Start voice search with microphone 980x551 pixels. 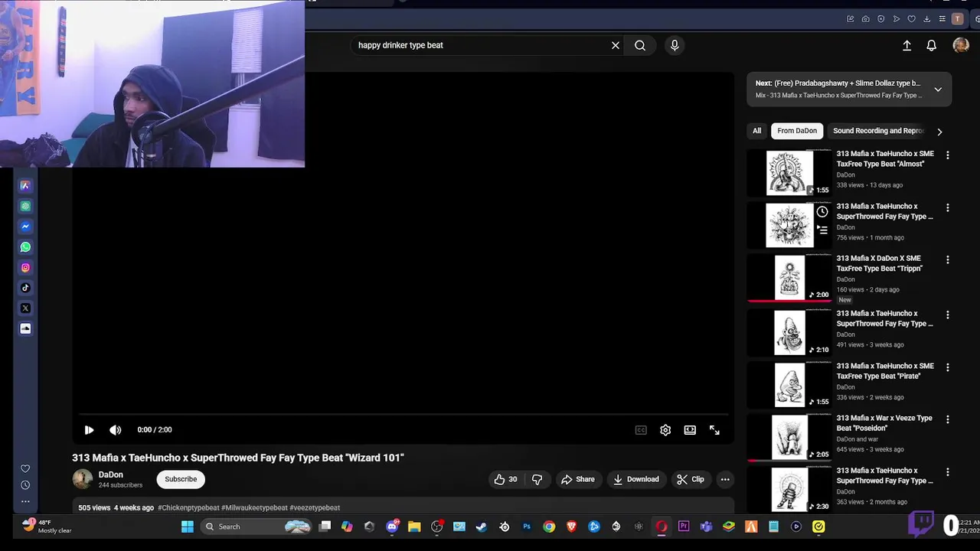[x=675, y=45]
